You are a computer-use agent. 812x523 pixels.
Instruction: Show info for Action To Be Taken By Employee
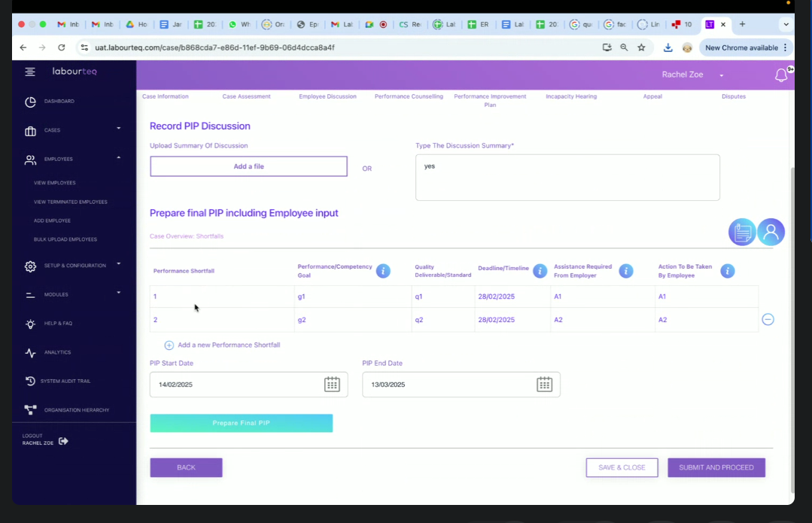coord(727,271)
